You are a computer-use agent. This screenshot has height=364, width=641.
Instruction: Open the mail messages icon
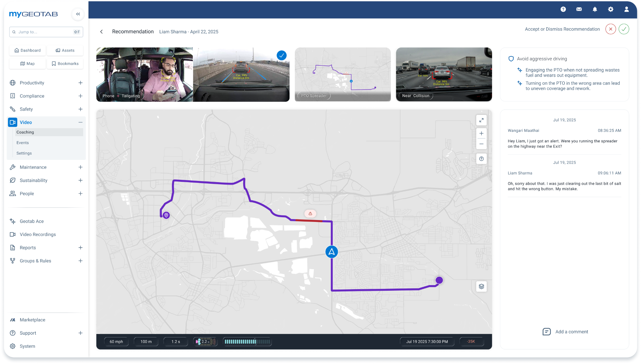579,9
